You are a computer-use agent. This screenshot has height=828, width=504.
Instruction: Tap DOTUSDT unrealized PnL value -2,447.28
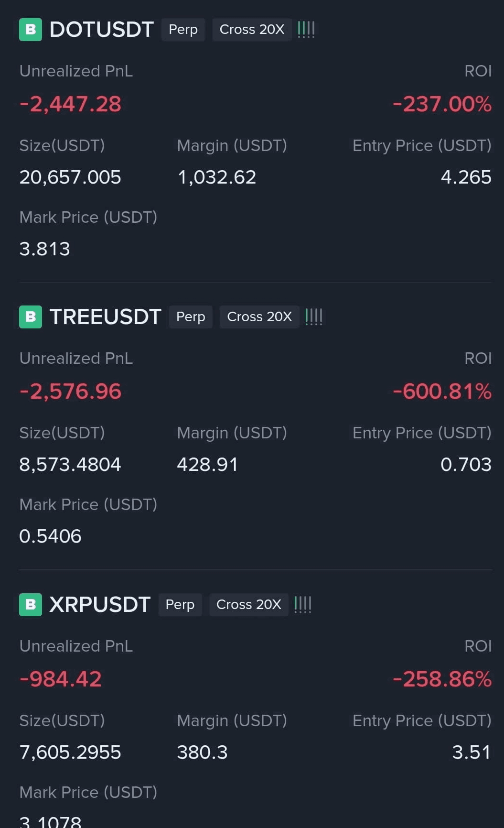point(70,104)
